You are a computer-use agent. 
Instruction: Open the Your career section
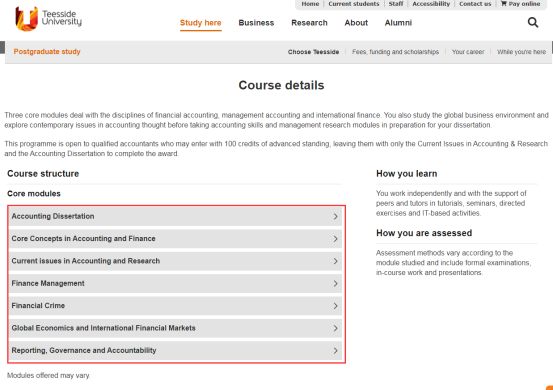[x=468, y=52]
